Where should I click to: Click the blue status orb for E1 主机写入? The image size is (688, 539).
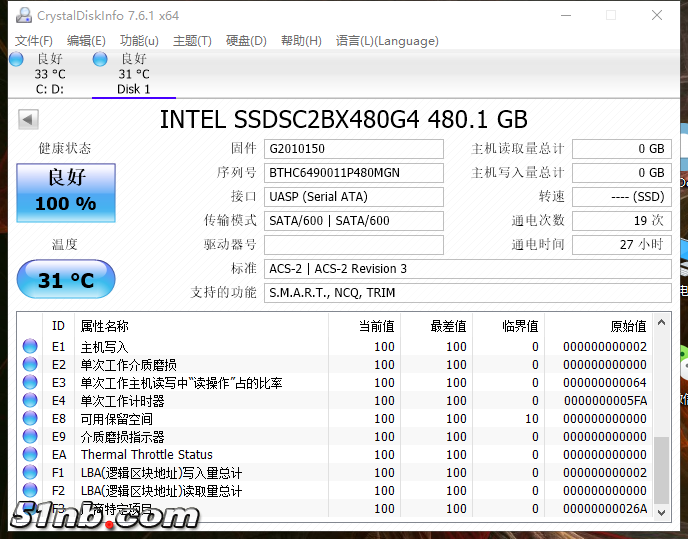30,347
